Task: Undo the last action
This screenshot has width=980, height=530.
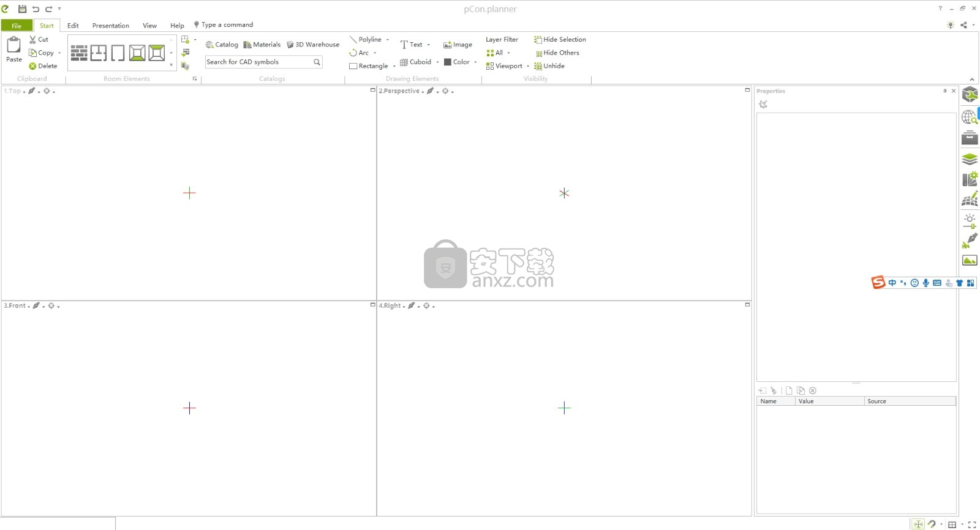Action: pos(36,9)
